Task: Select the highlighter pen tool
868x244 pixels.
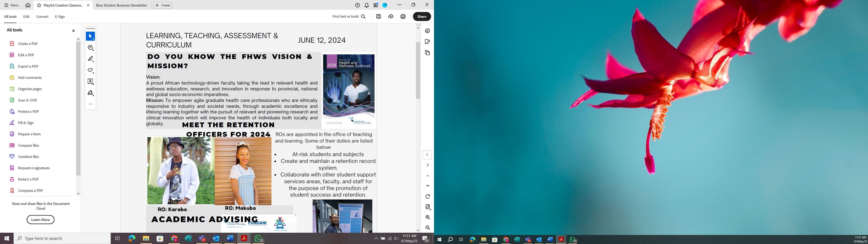Action: pos(90,59)
